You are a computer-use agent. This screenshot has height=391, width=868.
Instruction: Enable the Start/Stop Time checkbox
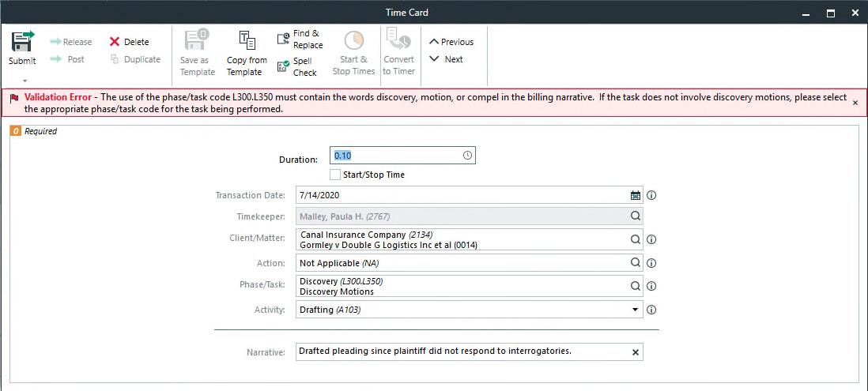pos(335,175)
